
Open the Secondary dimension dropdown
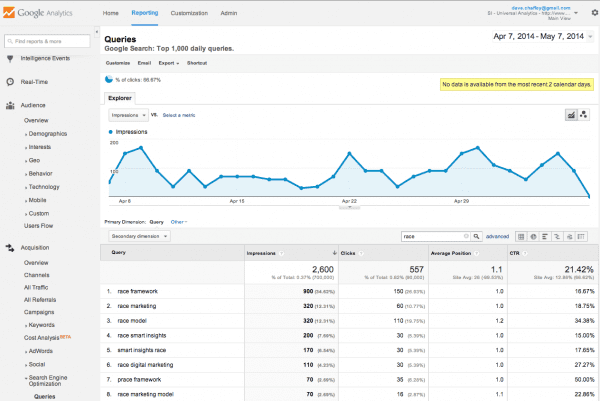[139, 236]
